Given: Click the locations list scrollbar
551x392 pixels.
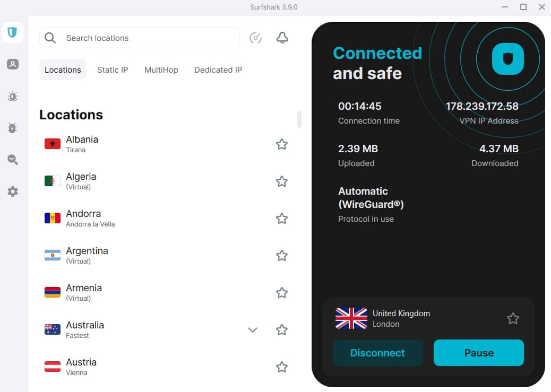Looking at the screenshot, I should click(299, 119).
